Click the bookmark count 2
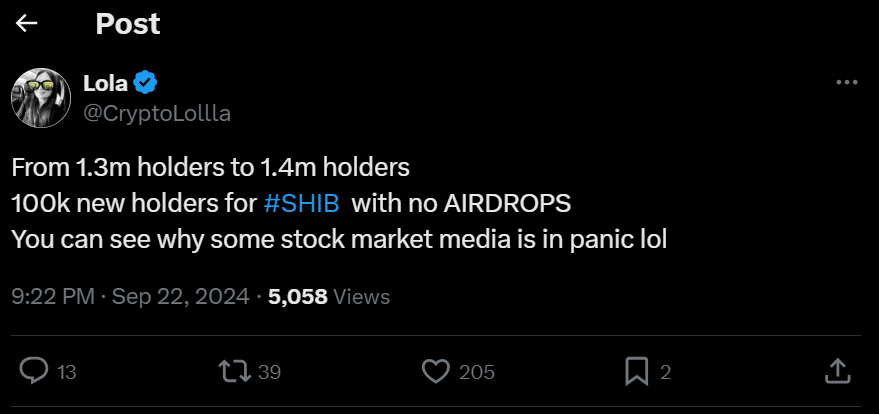879x414 pixels. click(665, 373)
